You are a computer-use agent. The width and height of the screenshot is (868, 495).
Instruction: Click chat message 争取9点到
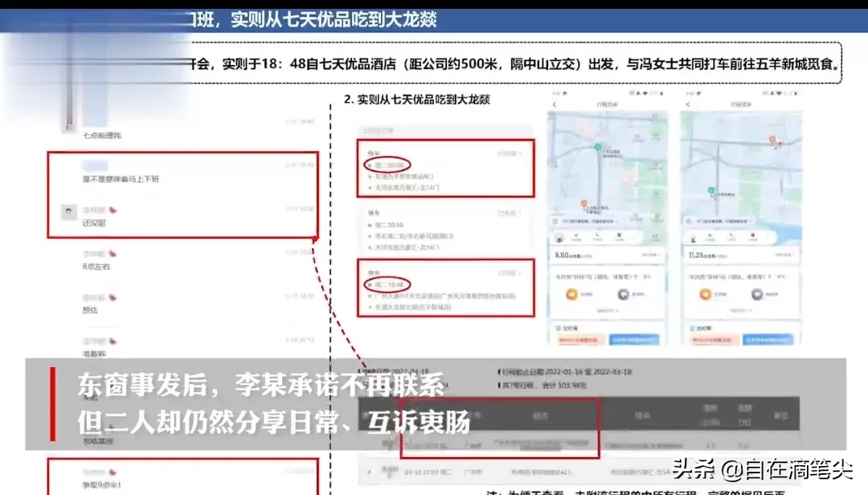pos(101,485)
